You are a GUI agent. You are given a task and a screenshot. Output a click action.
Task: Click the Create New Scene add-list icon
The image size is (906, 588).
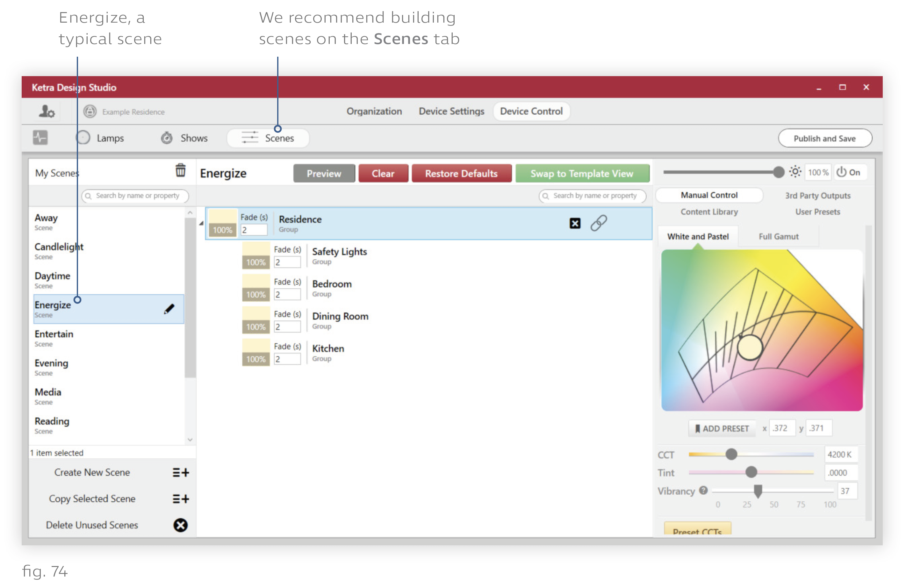[180, 473]
